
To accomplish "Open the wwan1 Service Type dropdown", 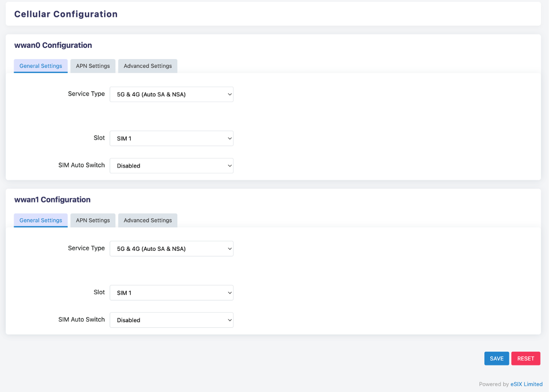I will [172, 249].
